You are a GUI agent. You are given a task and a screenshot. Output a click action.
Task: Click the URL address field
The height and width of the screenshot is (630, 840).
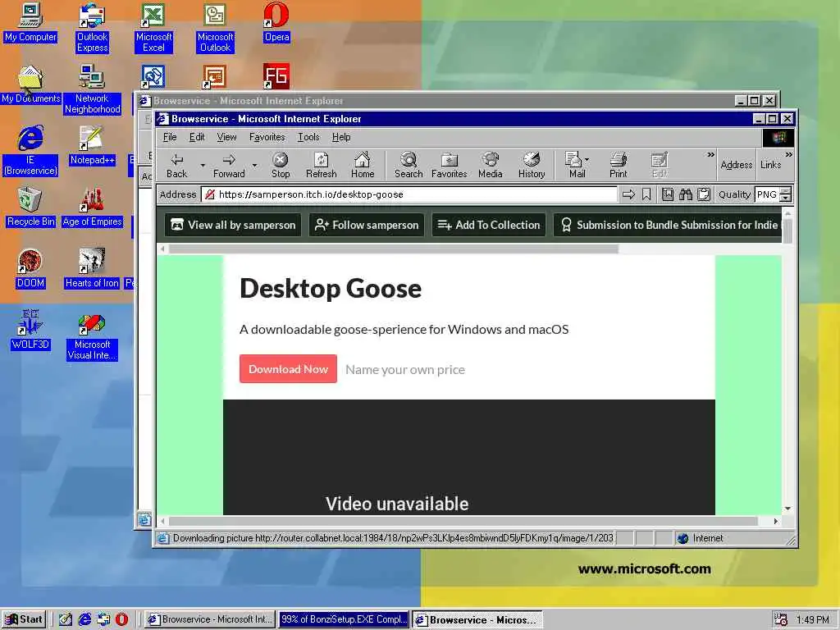pos(409,194)
